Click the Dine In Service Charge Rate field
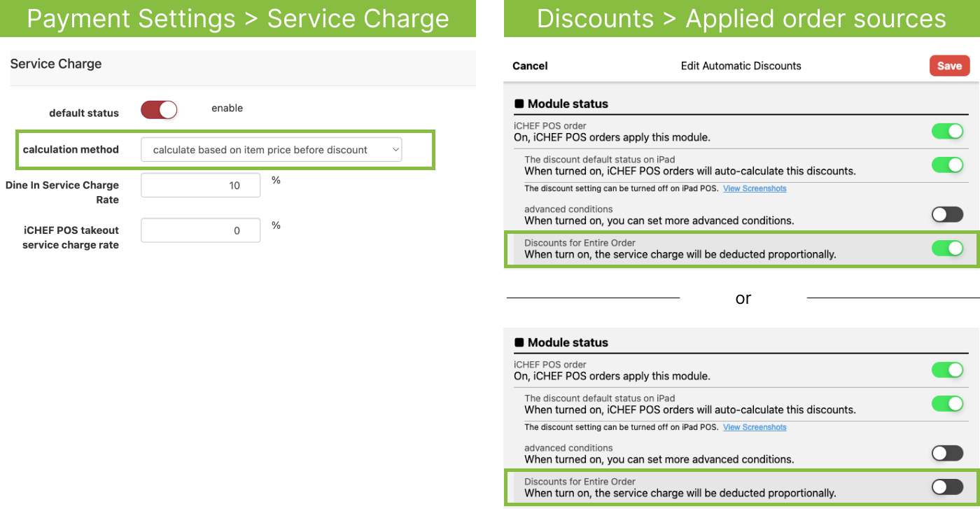980x509 pixels. [x=200, y=186]
